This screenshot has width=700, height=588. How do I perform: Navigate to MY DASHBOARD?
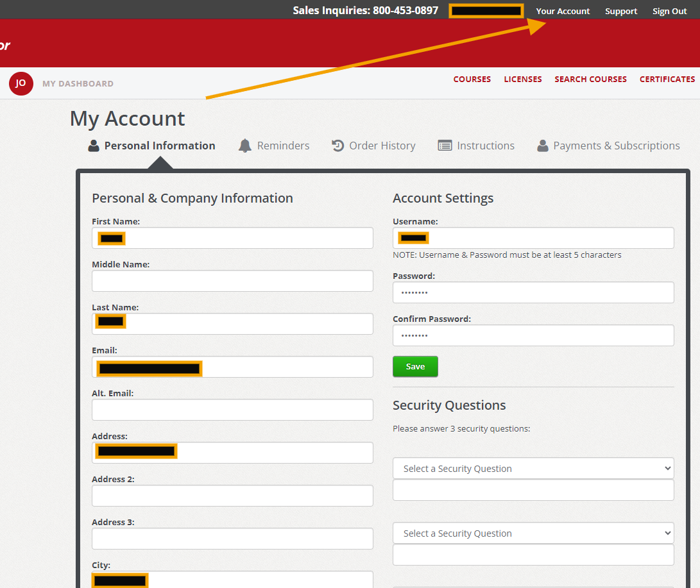[78, 83]
